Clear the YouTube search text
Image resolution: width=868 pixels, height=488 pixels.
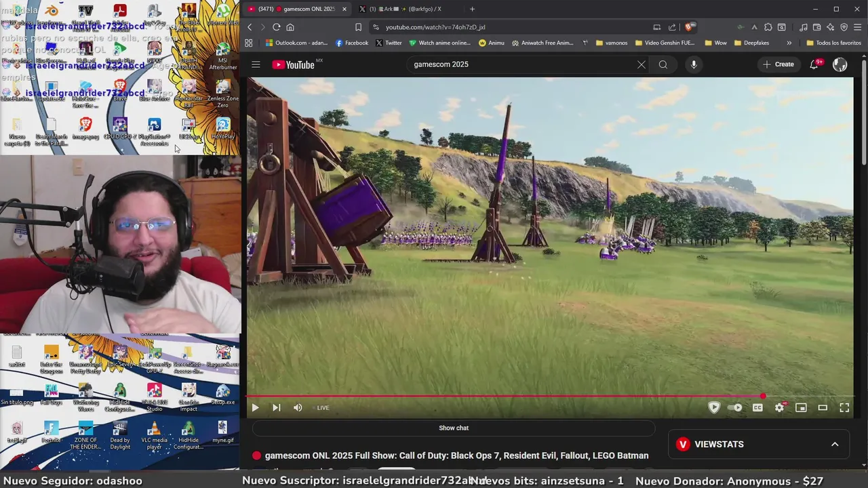641,64
